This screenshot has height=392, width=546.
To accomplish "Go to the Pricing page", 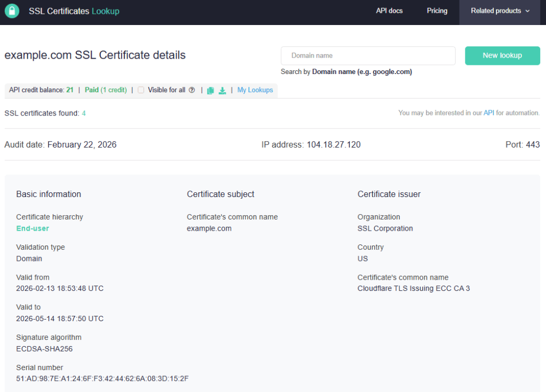I will pyautogui.click(x=437, y=11).
